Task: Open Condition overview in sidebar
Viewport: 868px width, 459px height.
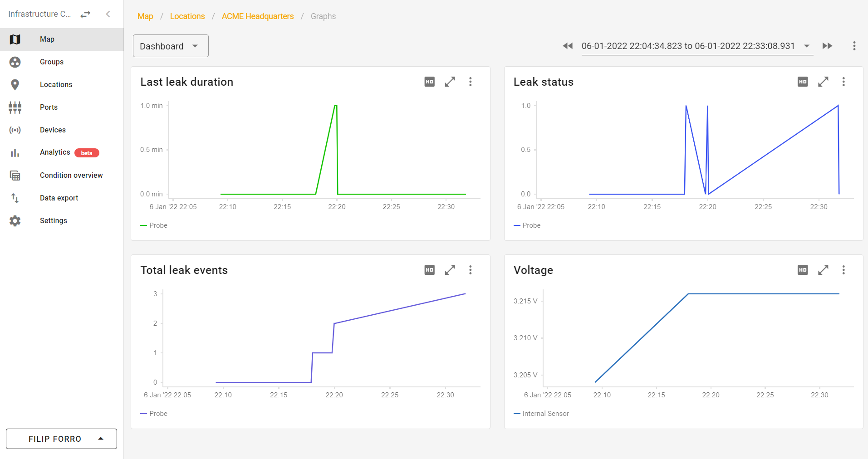Action: click(71, 175)
